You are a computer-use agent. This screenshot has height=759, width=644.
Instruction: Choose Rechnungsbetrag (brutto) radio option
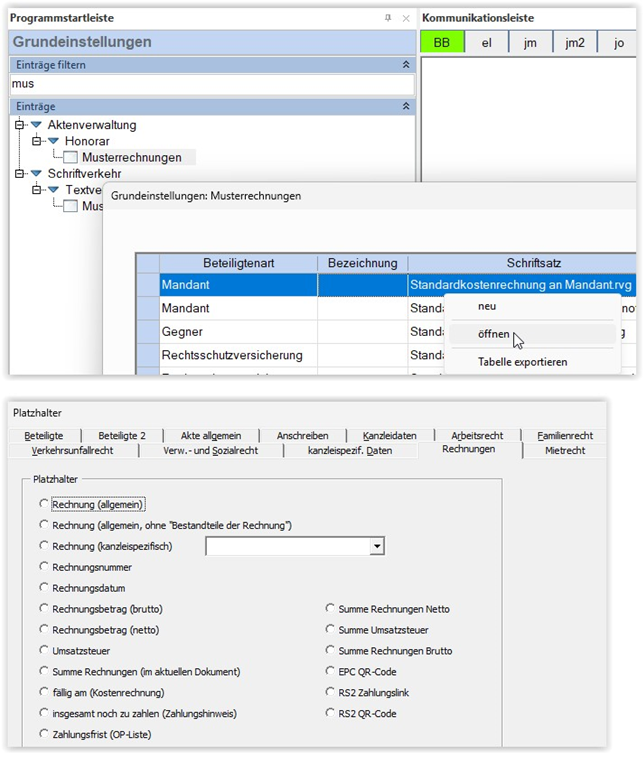[x=44, y=608]
